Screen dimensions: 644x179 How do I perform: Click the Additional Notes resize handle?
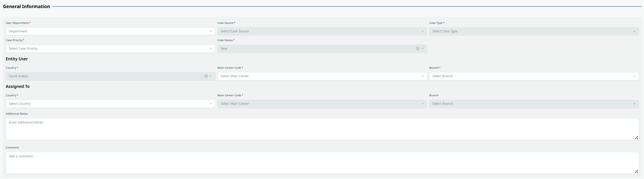click(x=636, y=137)
